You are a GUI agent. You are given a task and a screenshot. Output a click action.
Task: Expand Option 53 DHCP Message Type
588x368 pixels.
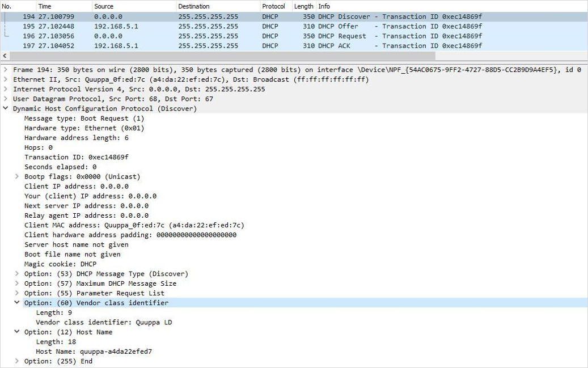[x=17, y=273]
